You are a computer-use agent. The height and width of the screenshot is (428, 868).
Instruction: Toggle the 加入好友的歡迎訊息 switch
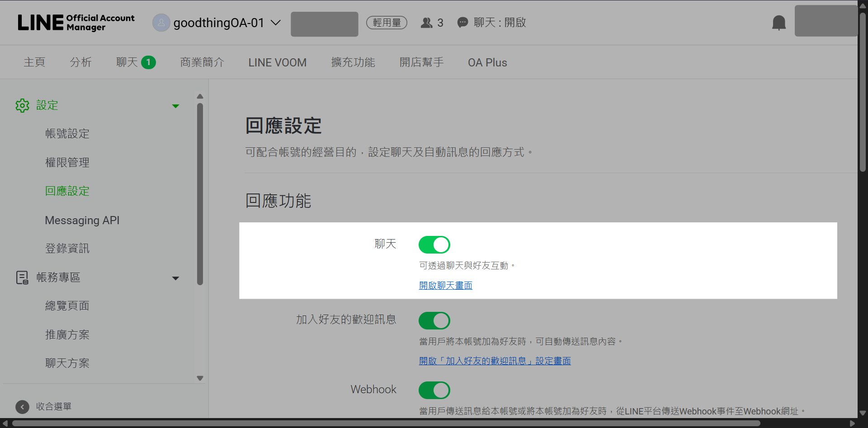click(434, 320)
